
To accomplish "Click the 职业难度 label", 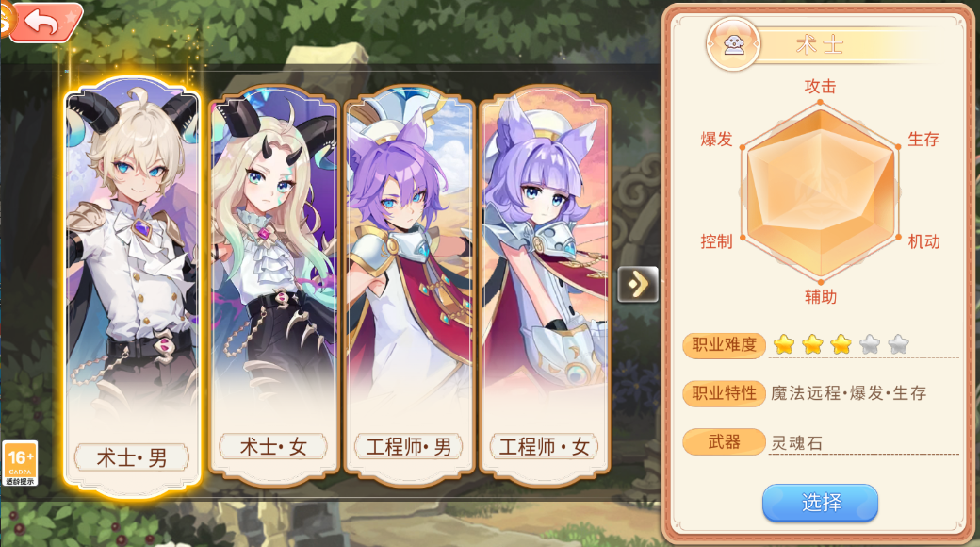I will pyautogui.click(x=724, y=345).
